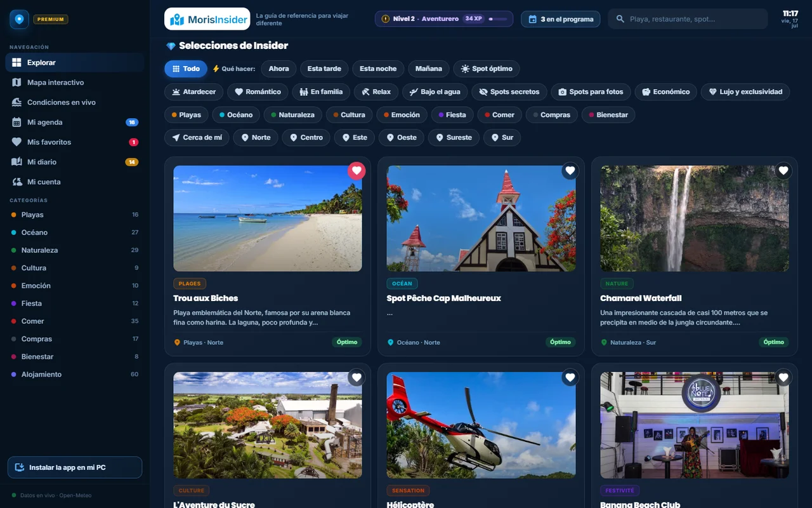
Task: Filter by Sureste region
Action: click(454, 138)
